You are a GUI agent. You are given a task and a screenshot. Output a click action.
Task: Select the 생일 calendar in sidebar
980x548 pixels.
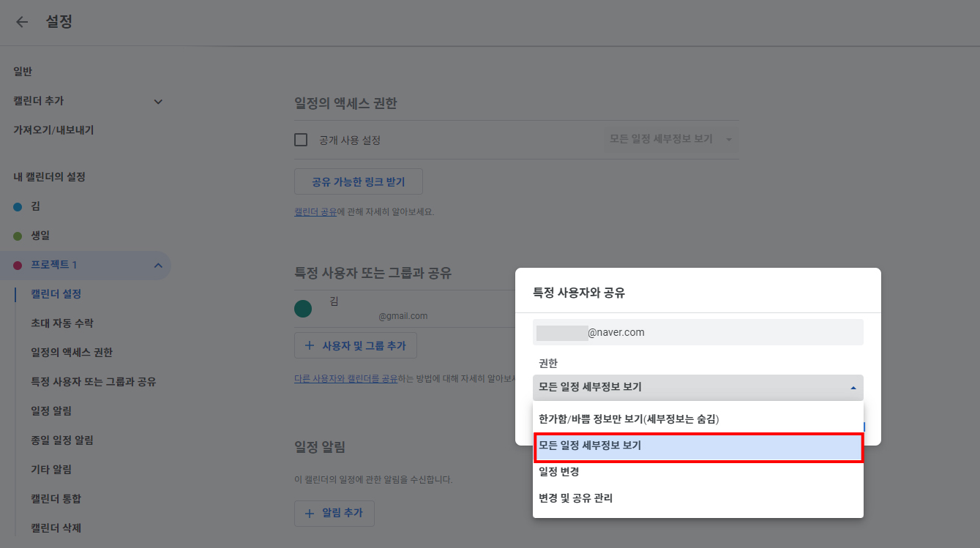[40, 236]
